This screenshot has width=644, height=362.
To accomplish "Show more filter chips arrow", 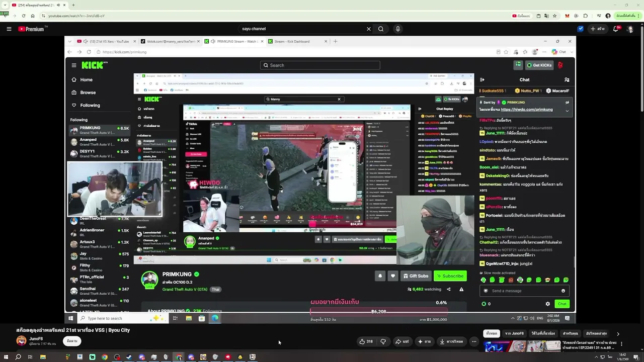I will click(618, 333).
